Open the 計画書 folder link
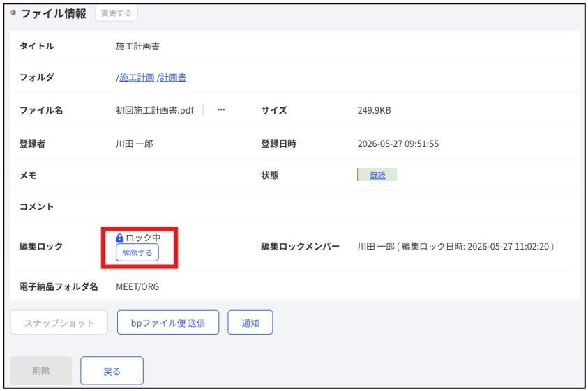The width and height of the screenshot is (588, 391). pos(173,77)
